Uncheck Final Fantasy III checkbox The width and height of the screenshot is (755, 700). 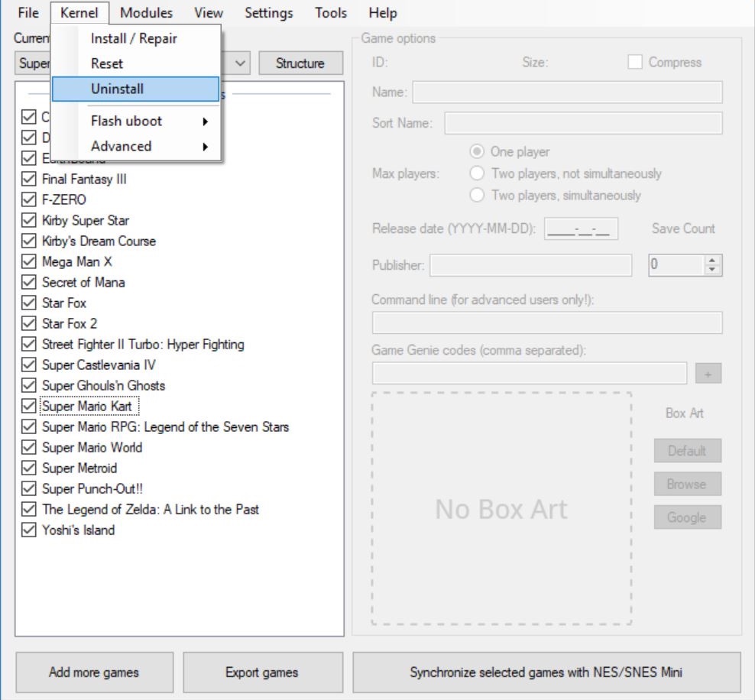pos(29,179)
